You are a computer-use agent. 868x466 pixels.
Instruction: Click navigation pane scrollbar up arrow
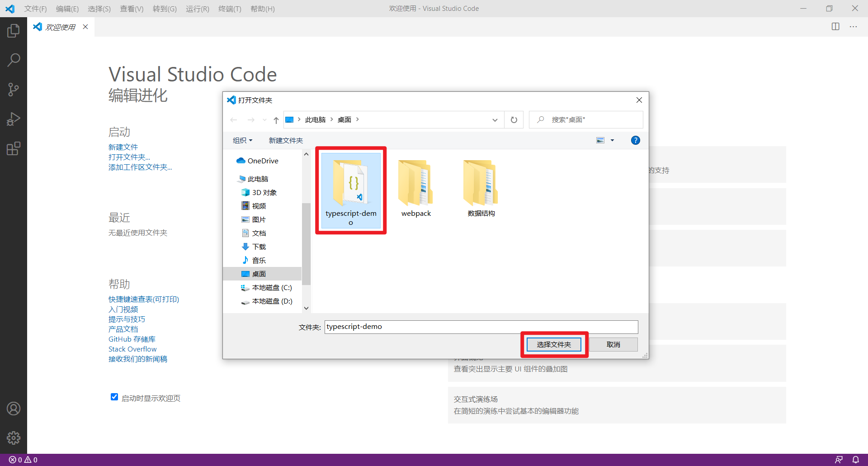pyautogui.click(x=306, y=154)
